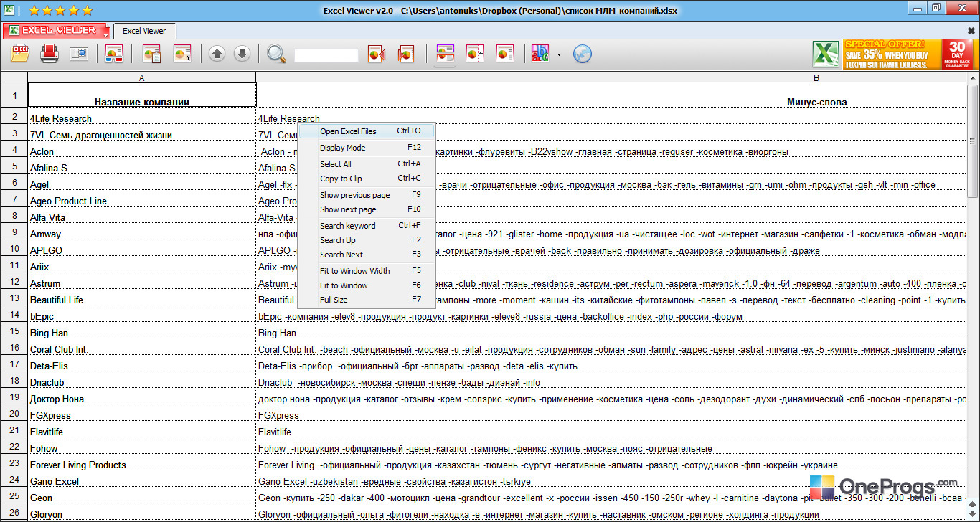This screenshot has width=980, height=522.
Task: Click the toolbar chart icon with clipboard
Action: coord(151,54)
